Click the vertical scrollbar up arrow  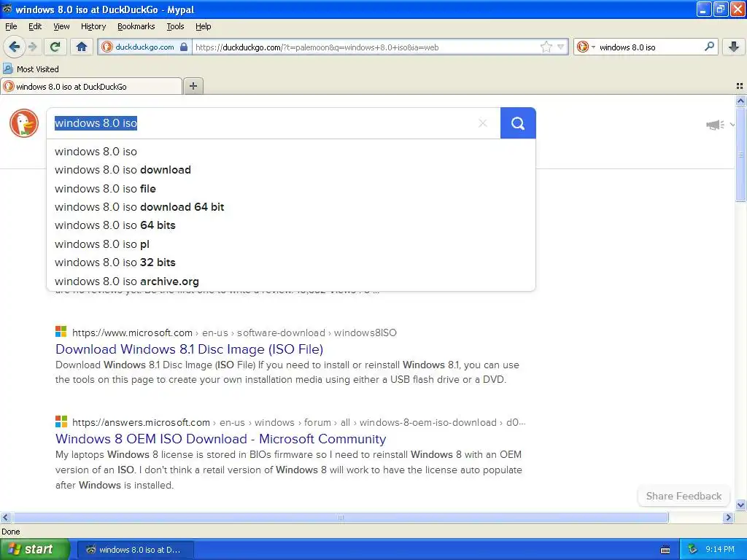point(740,101)
